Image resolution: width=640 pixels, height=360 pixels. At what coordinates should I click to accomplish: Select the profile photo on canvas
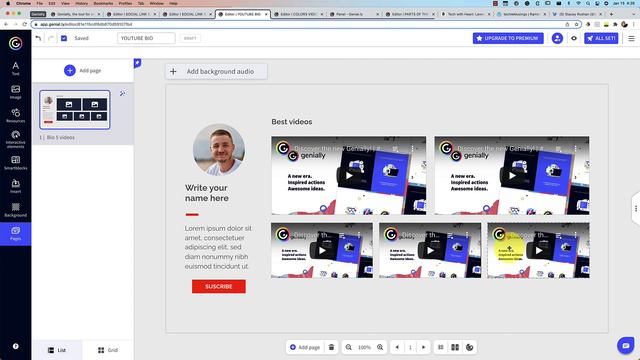(x=219, y=150)
